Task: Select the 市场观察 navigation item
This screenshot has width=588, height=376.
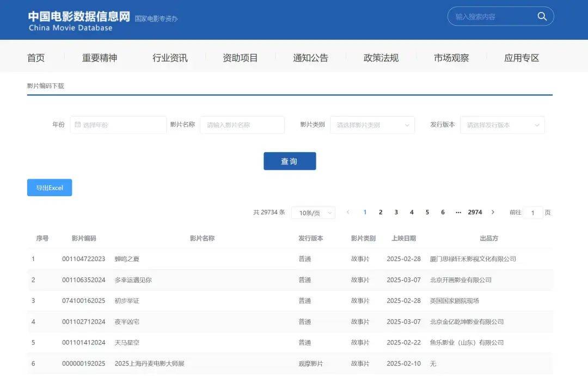Action: (451, 57)
